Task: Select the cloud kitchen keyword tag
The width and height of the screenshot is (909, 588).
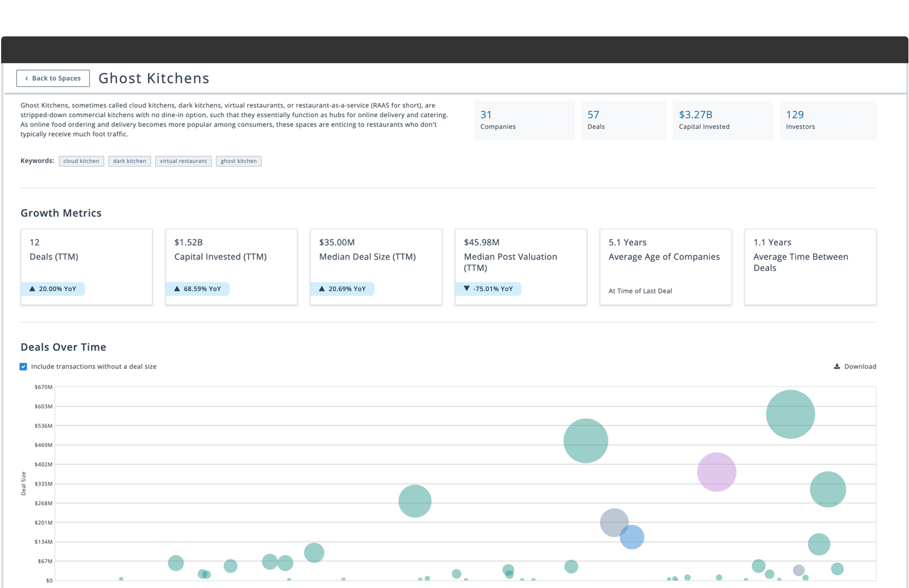Action: coord(81,161)
